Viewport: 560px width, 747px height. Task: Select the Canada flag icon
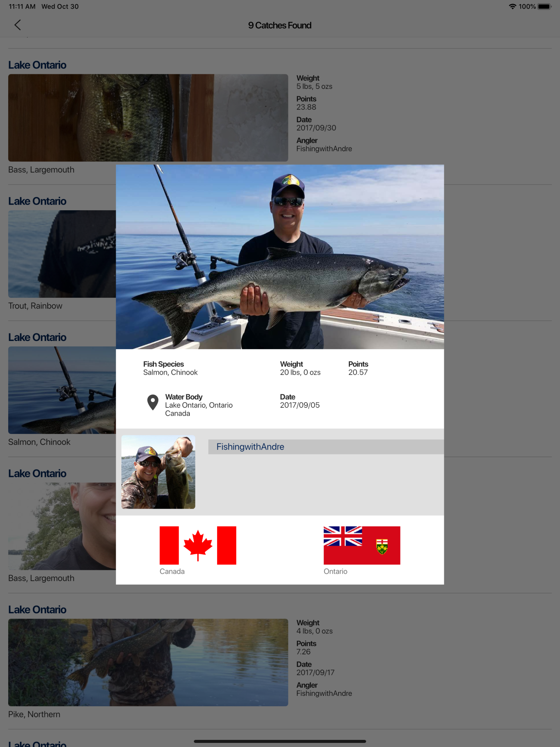[x=198, y=545]
